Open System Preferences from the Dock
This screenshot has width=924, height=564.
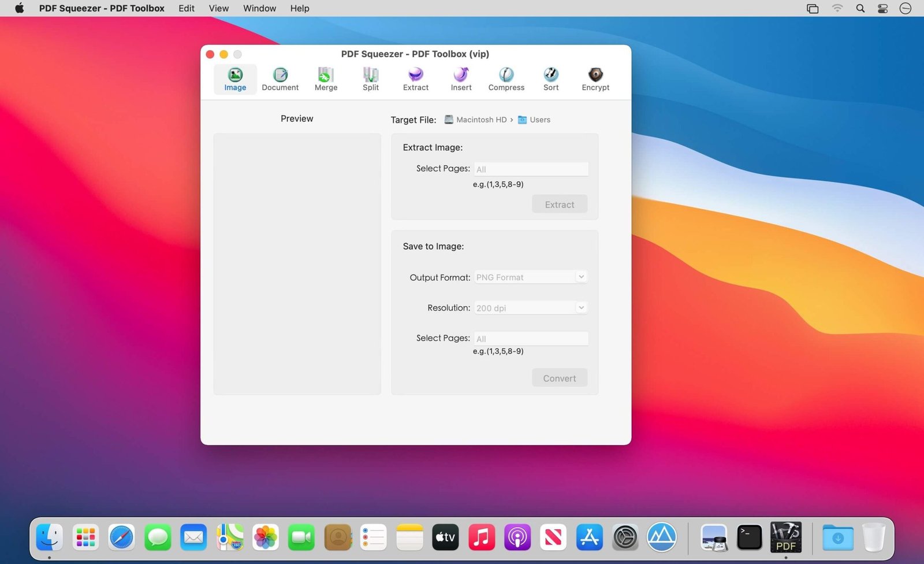pyautogui.click(x=625, y=537)
